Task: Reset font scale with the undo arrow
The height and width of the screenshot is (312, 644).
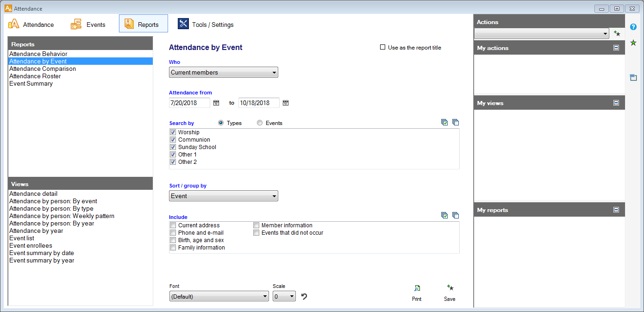Action: point(304,296)
